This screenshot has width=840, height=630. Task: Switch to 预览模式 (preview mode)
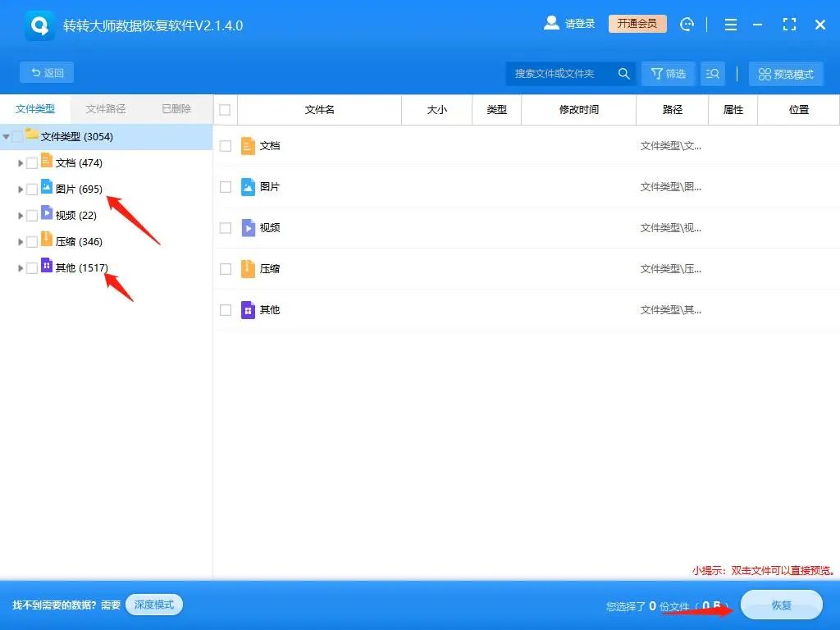coord(785,73)
